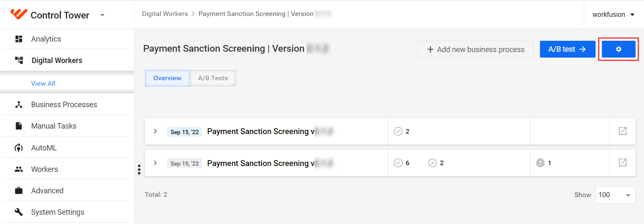Click the Workers people icon
Viewport: 644px width, 224px height.
pos(19,169)
